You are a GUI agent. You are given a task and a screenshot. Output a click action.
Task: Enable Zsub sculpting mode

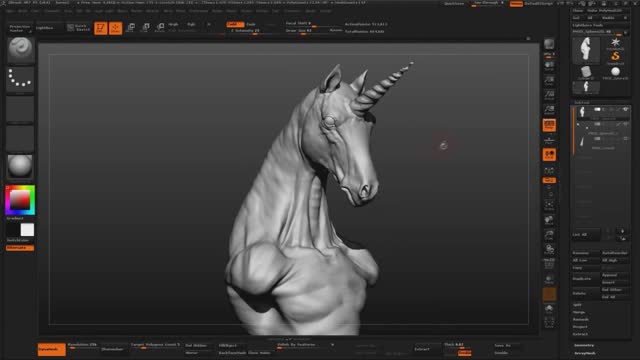251,24
